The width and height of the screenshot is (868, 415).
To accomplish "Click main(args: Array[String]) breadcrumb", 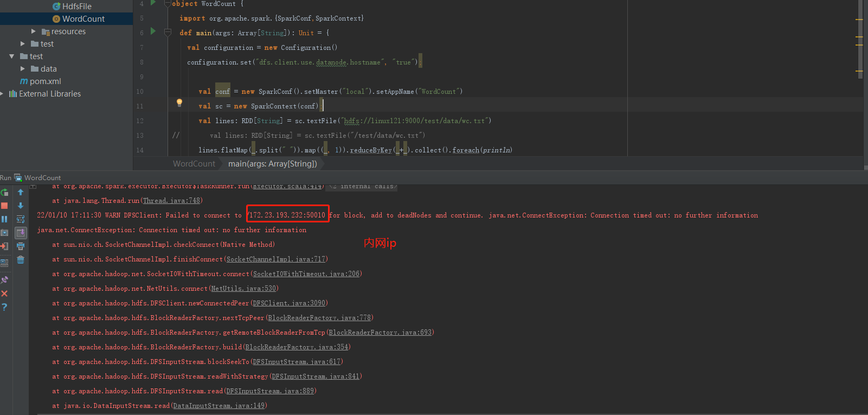I will pyautogui.click(x=273, y=164).
